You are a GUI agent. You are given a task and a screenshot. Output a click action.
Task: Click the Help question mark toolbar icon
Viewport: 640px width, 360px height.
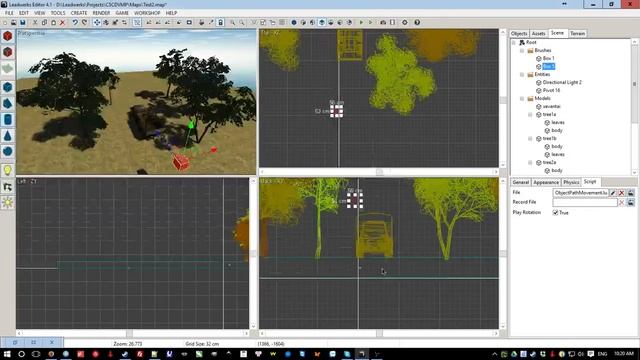click(417, 22)
